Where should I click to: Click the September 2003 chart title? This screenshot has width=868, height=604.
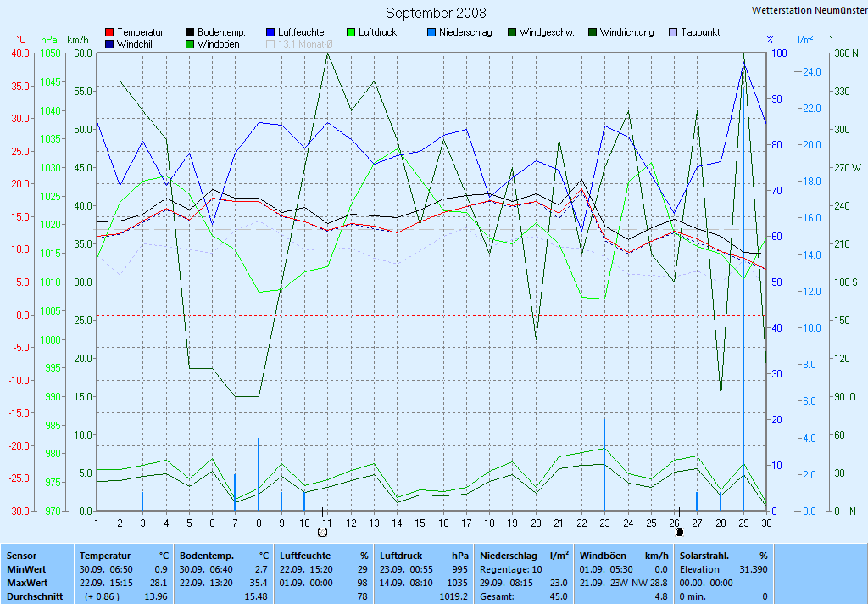(436, 13)
